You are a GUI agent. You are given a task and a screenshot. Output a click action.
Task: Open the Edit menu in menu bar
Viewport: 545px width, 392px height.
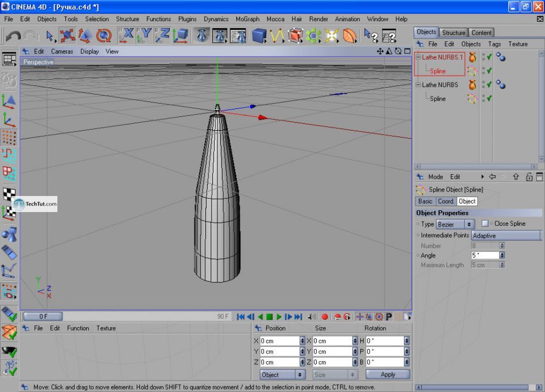(25, 19)
